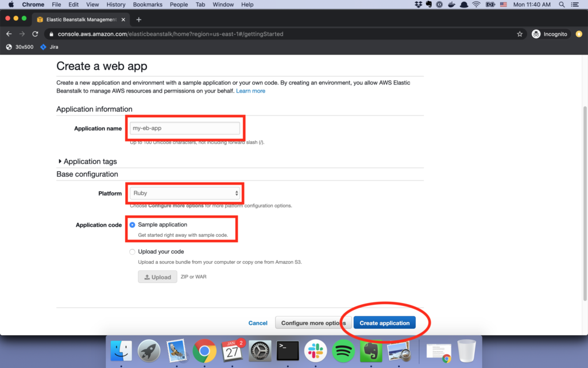The width and height of the screenshot is (588, 368).
Task: Click the Application name input field
Action: pos(185,128)
